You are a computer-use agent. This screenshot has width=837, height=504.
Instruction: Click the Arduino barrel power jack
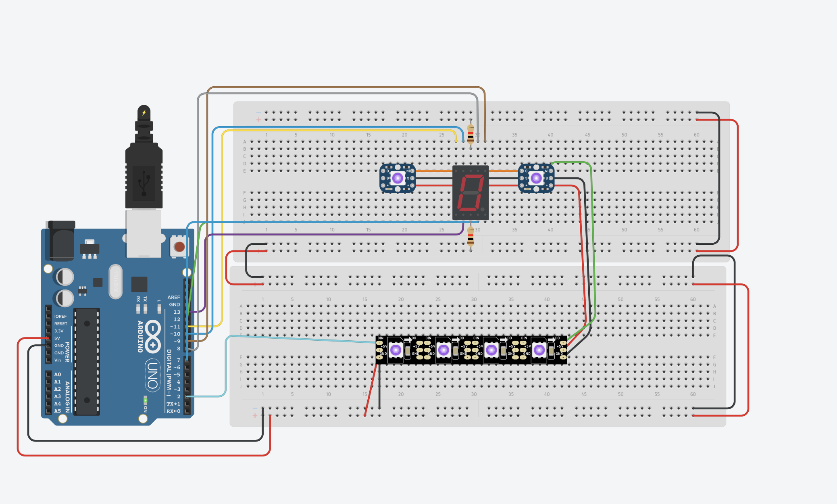[61, 241]
